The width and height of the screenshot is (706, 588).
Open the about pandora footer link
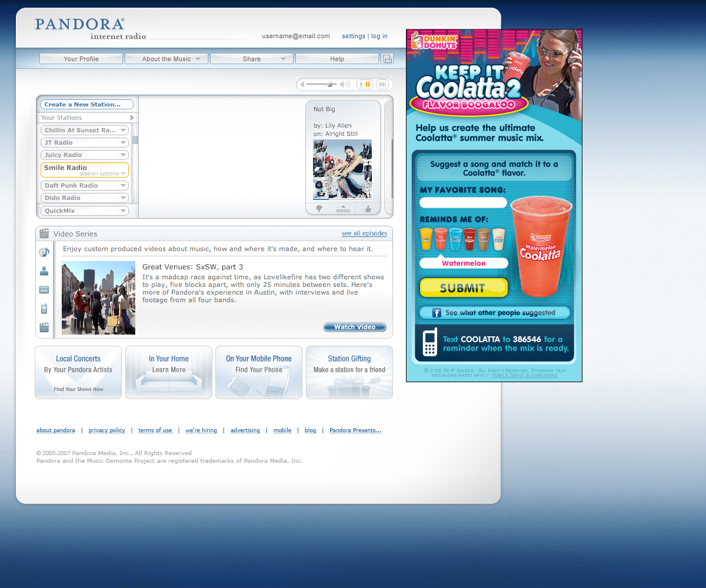tap(56, 430)
